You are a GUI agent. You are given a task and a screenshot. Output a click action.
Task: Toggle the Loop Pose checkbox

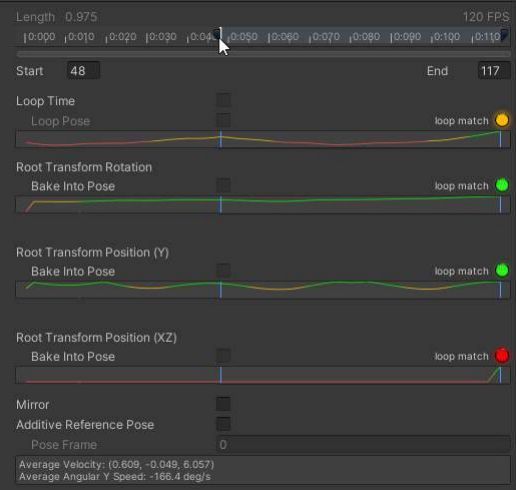coord(223,120)
